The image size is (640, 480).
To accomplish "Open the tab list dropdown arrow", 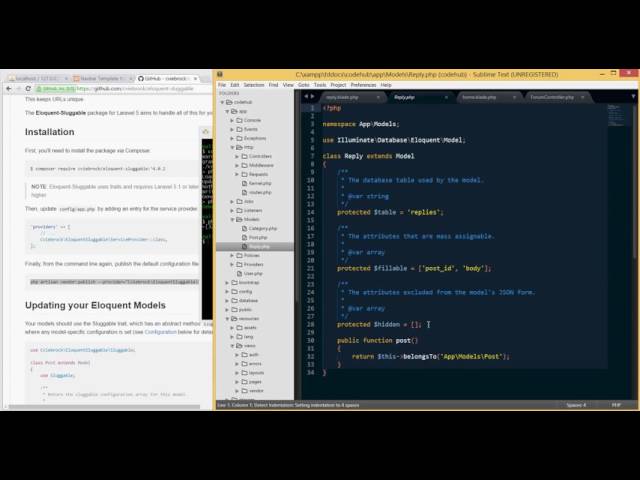I will tap(633, 97).
